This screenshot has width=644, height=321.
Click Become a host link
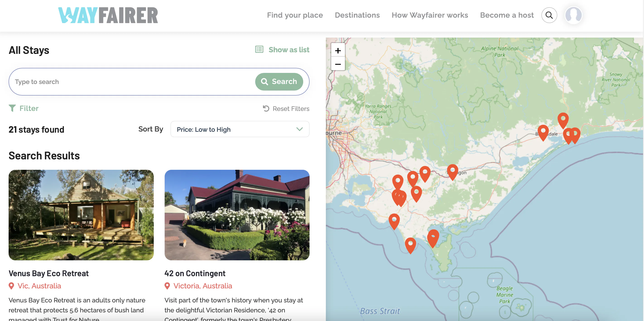point(507,15)
